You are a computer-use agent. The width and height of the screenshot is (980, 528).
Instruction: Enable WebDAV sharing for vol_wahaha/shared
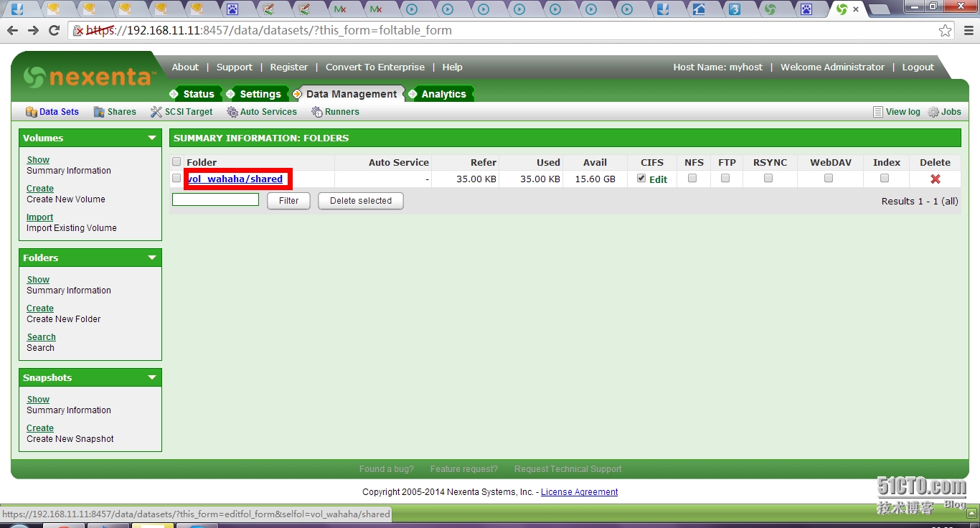click(x=829, y=178)
